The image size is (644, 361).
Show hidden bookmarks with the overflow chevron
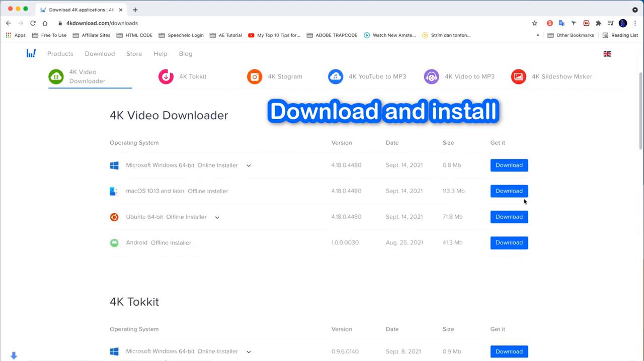tap(538, 35)
